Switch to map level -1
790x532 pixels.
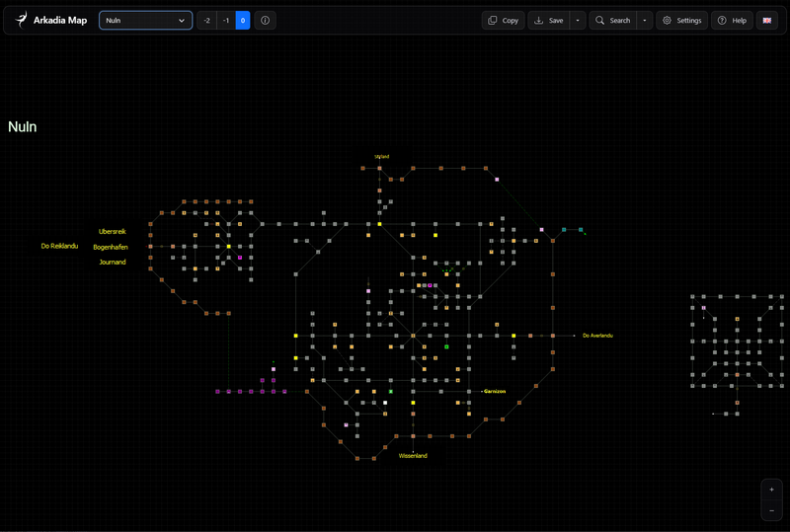click(226, 20)
